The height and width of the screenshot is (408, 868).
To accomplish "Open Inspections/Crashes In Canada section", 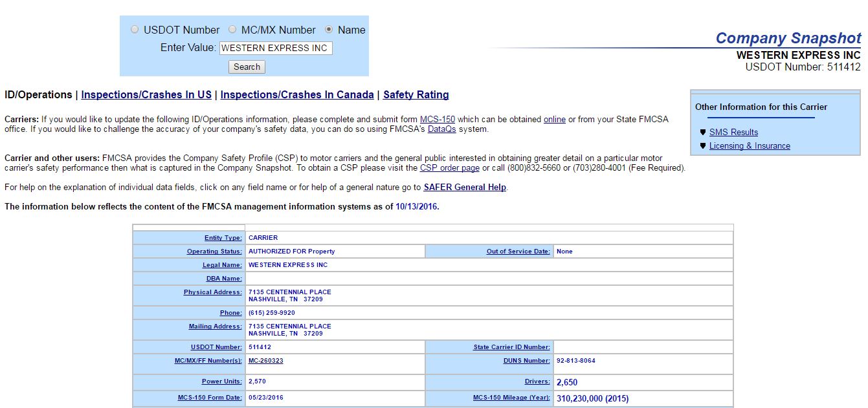I will [x=297, y=95].
